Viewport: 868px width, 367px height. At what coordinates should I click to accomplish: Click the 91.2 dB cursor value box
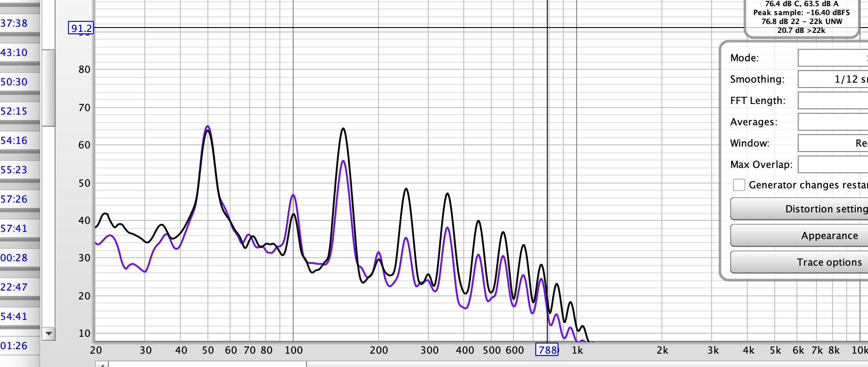(81, 28)
